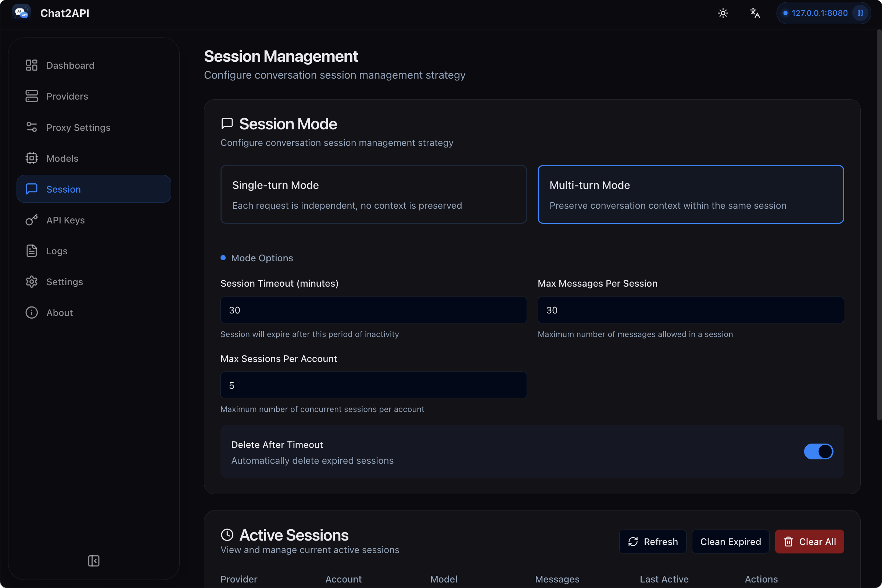The width and height of the screenshot is (882, 588).
Task: Open the API Keys section
Action: 94,220
